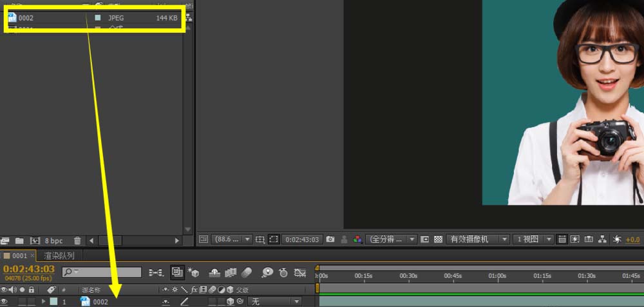The image size is (644, 307).
Task: Click the fx switch column header
Action: (194, 290)
